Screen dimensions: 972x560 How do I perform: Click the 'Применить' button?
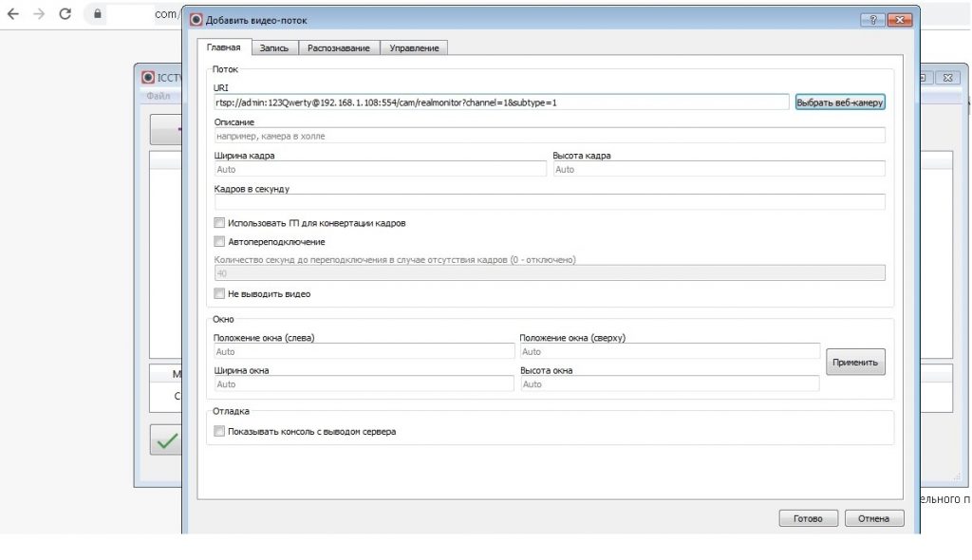coord(855,362)
